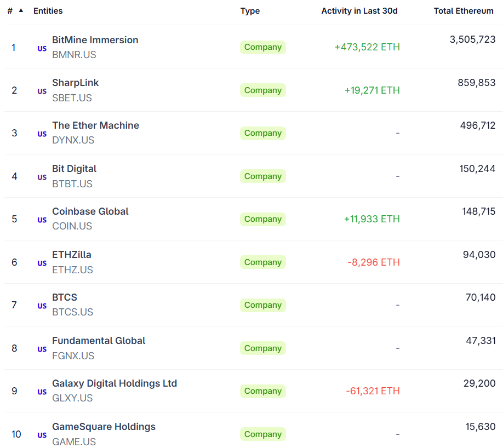Click the US flag beside The Ether Machine
Image resolution: width=503 pixels, height=448 pixels.
pyautogui.click(x=42, y=134)
